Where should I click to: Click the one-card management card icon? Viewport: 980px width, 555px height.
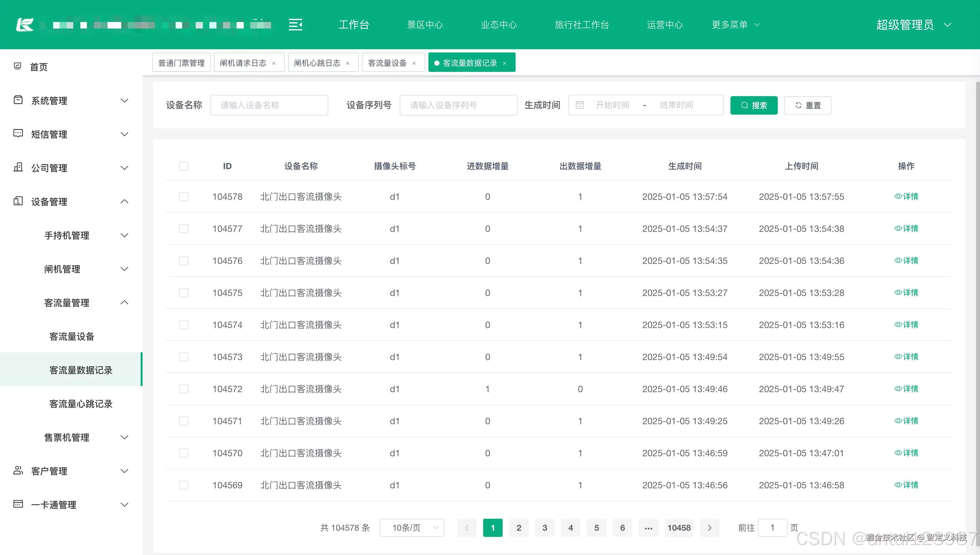tap(18, 504)
